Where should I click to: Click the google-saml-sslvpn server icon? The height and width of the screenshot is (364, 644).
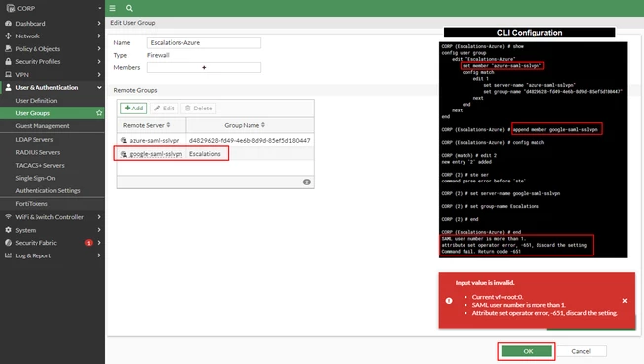coord(124,154)
